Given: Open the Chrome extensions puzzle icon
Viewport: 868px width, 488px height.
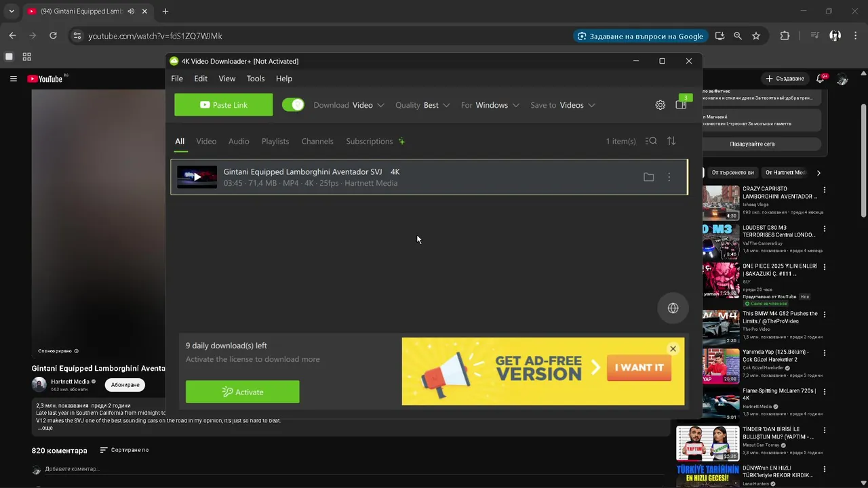Looking at the screenshot, I should (x=785, y=36).
